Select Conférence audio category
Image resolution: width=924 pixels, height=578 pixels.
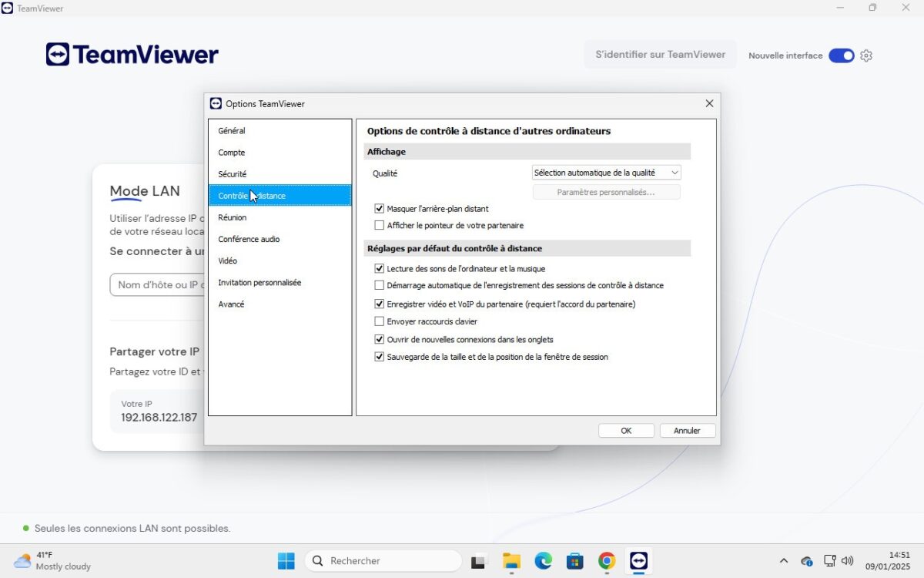click(x=280, y=239)
